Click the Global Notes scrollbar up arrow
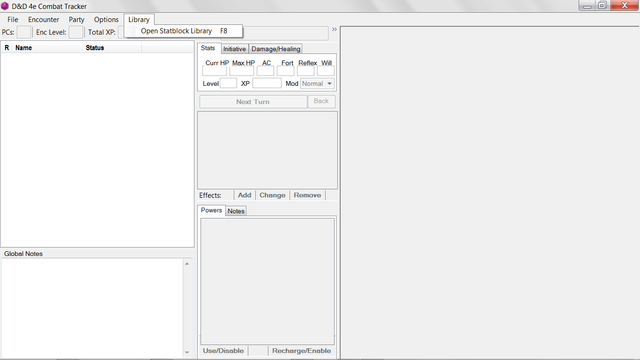640x360 pixels. coord(187,264)
